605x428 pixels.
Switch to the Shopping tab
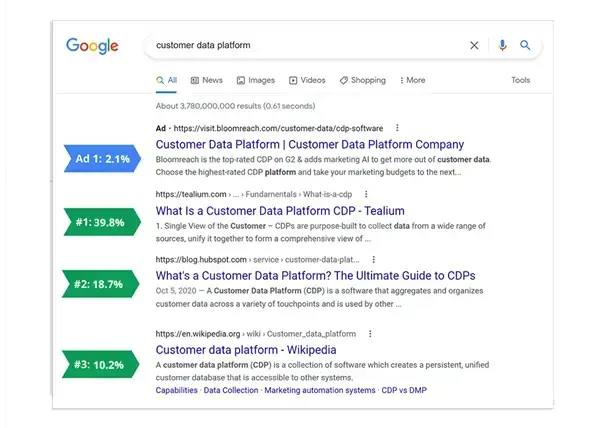point(362,80)
